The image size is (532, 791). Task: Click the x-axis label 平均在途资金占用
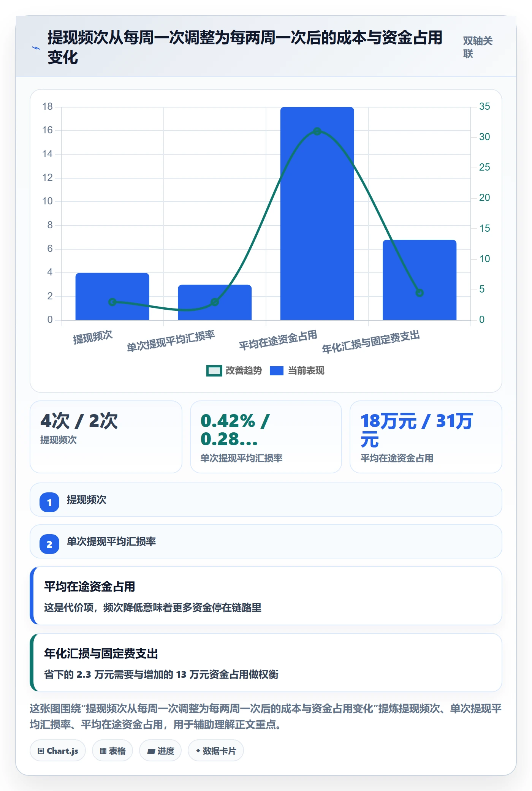tap(278, 340)
